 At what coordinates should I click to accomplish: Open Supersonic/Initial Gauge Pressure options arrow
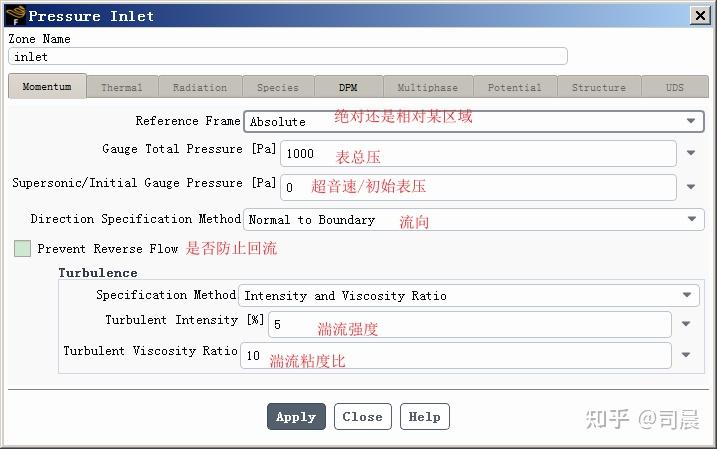[x=691, y=187]
